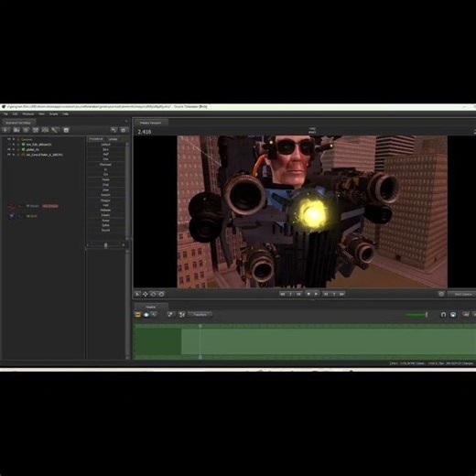This screenshot has width=476, height=476.
Task: Adjust the preset strength slider below preset list
Action: tap(106, 245)
